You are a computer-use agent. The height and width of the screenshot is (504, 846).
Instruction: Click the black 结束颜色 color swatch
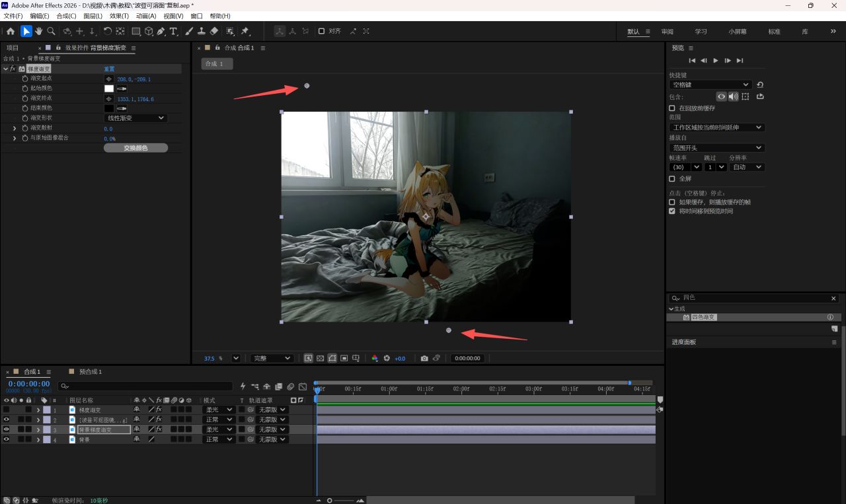[109, 108]
